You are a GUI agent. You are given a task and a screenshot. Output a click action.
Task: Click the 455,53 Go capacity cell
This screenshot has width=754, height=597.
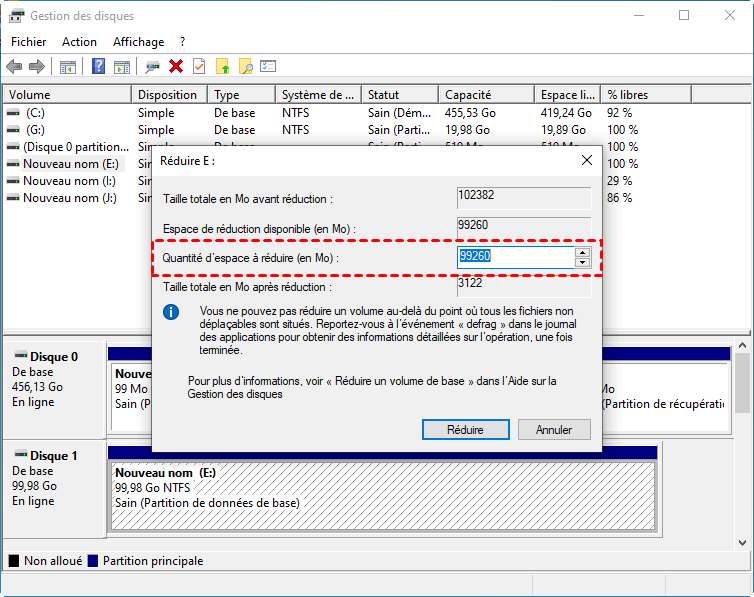tap(470, 113)
